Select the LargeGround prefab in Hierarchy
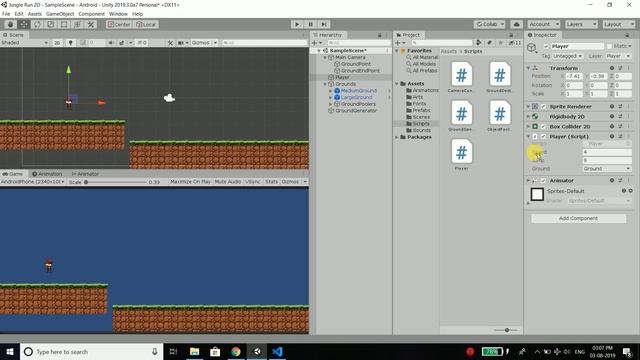 pyautogui.click(x=356, y=98)
